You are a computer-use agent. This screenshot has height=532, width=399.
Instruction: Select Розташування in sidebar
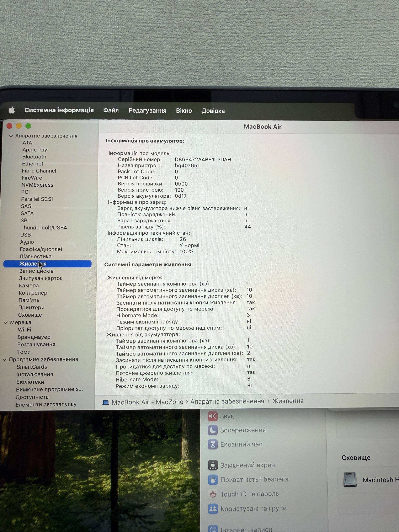coord(36,345)
